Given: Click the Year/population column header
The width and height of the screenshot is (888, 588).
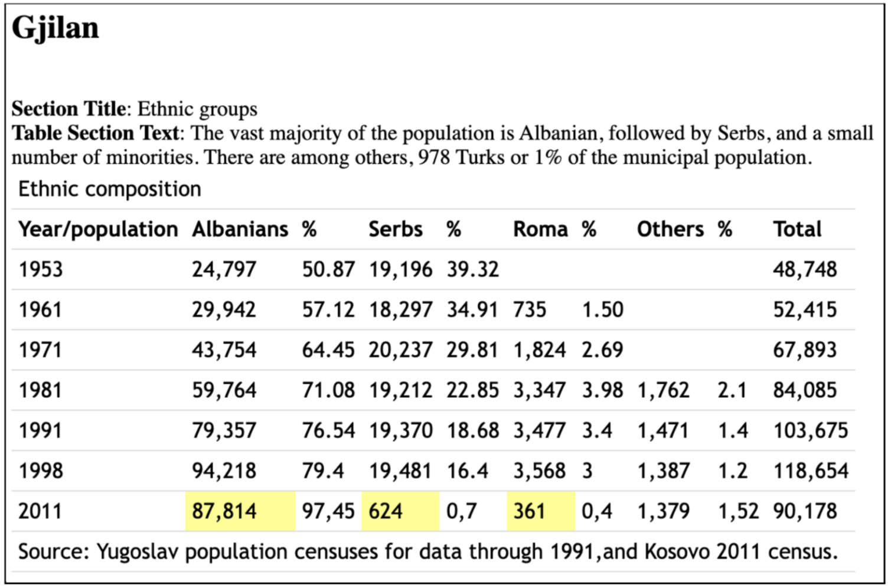Looking at the screenshot, I should [98, 229].
